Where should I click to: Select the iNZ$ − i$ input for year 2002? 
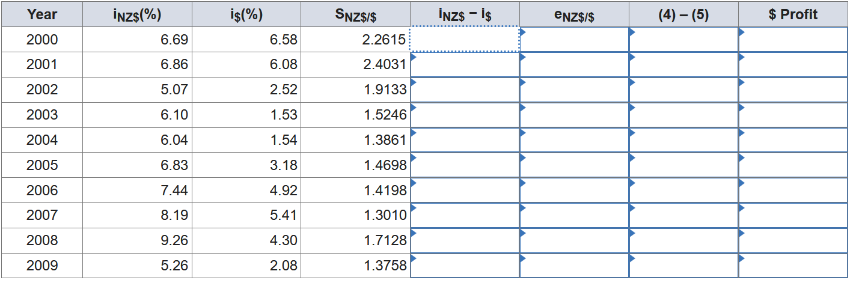click(465, 90)
